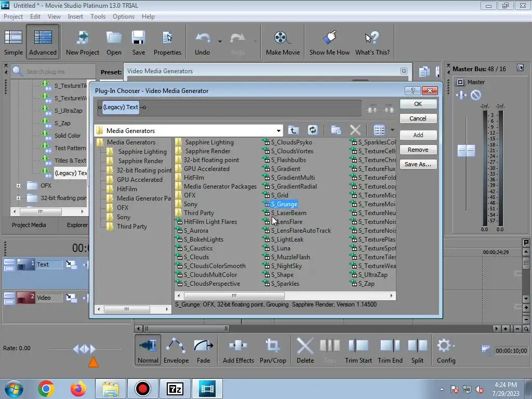Open the Insert menu
The height and width of the screenshot is (399, 532).
pos(75,16)
